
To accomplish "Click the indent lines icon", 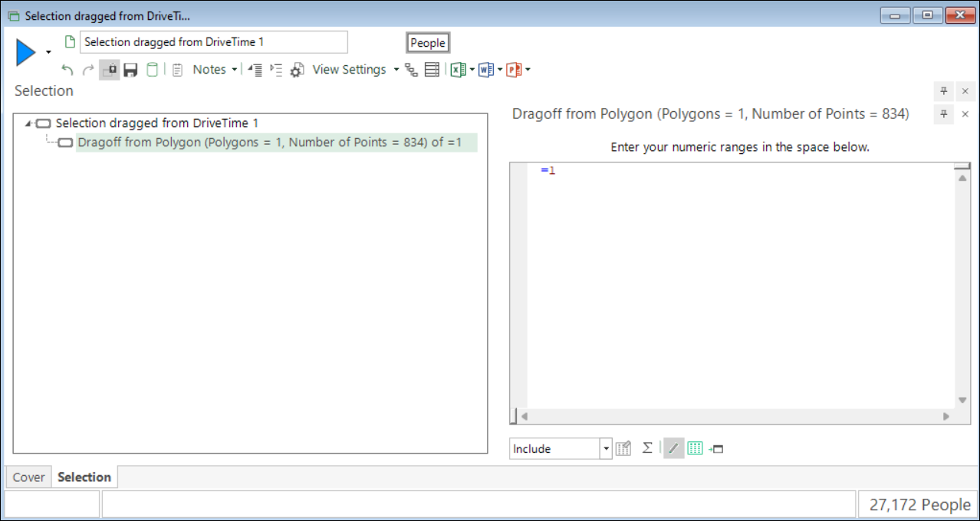I will coord(276,70).
